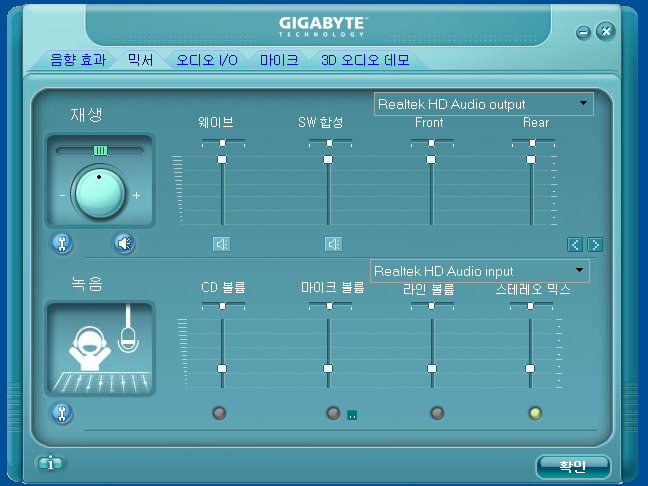Click the CD 볼륨 balance slider
Viewport: 648px width, 486px height.
223,306
